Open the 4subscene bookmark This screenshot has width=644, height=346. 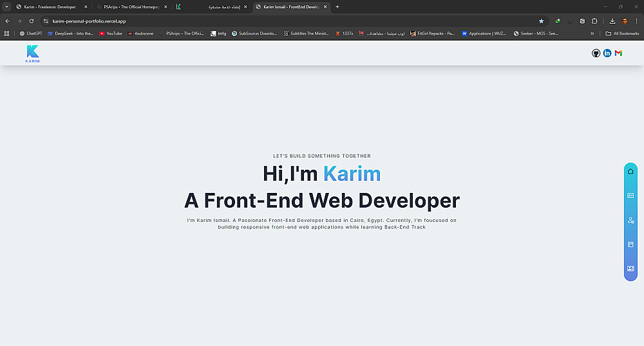140,33
